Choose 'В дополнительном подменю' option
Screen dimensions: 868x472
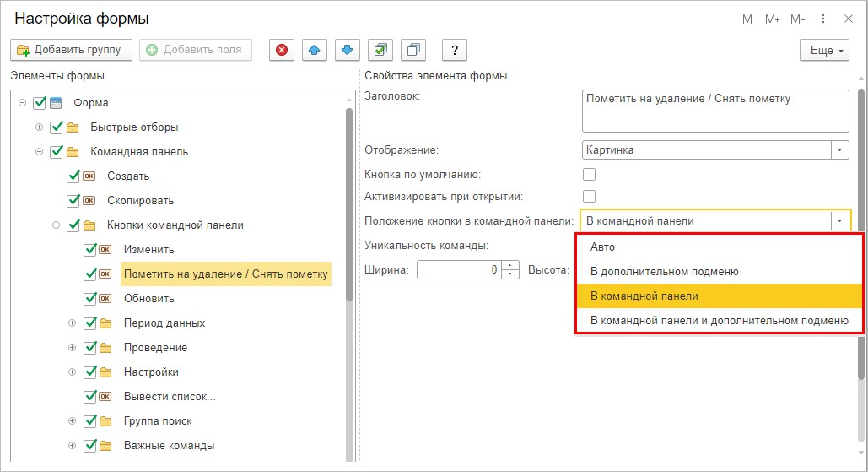tap(664, 272)
